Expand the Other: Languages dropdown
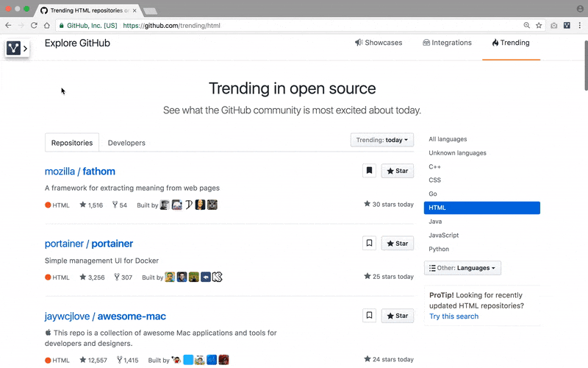 tap(462, 268)
